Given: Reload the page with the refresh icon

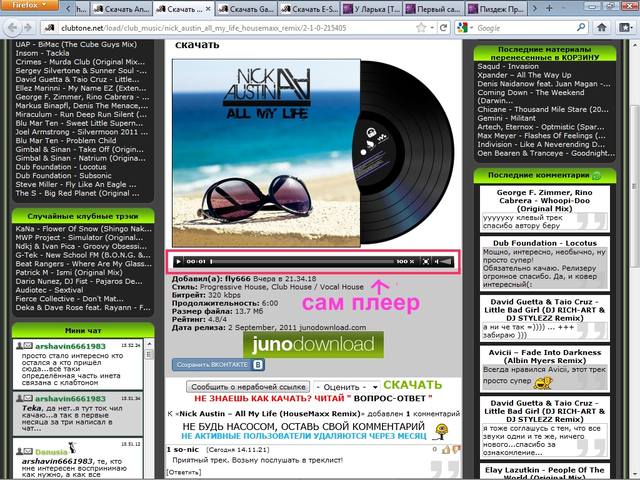Looking at the screenshot, I should pyautogui.click(x=443, y=28).
